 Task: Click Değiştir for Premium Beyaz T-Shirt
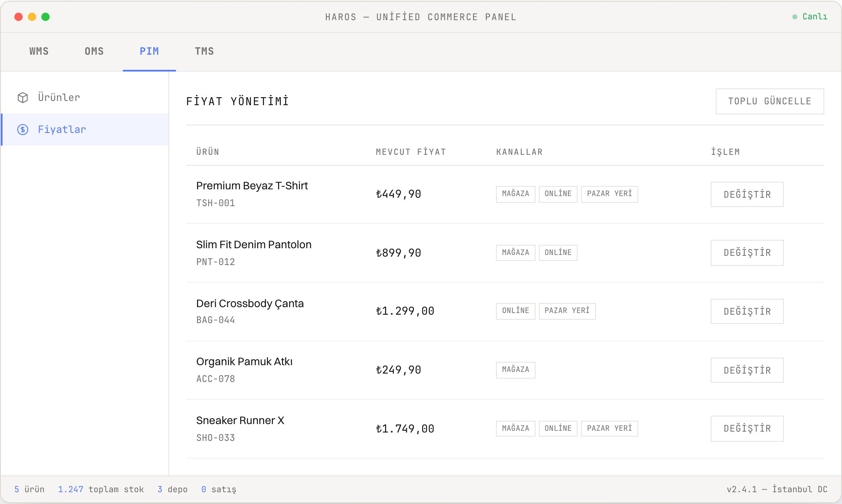(x=747, y=194)
